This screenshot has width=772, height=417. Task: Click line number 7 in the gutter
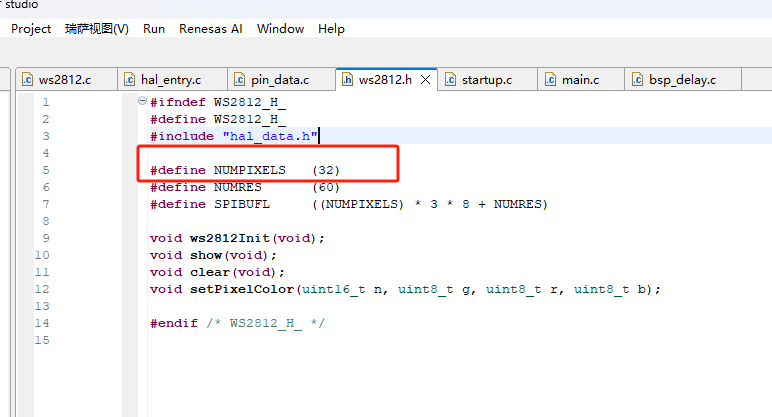(x=45, y=204)
